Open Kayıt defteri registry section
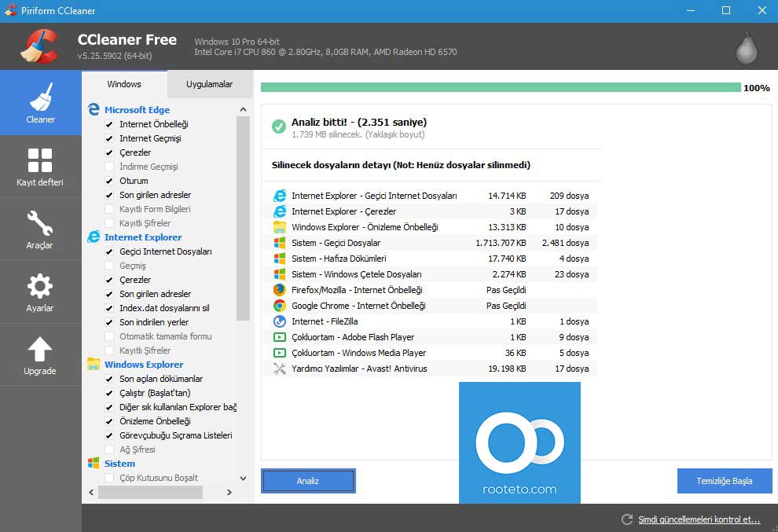778x532 pixels. click(x=41, y=167)
